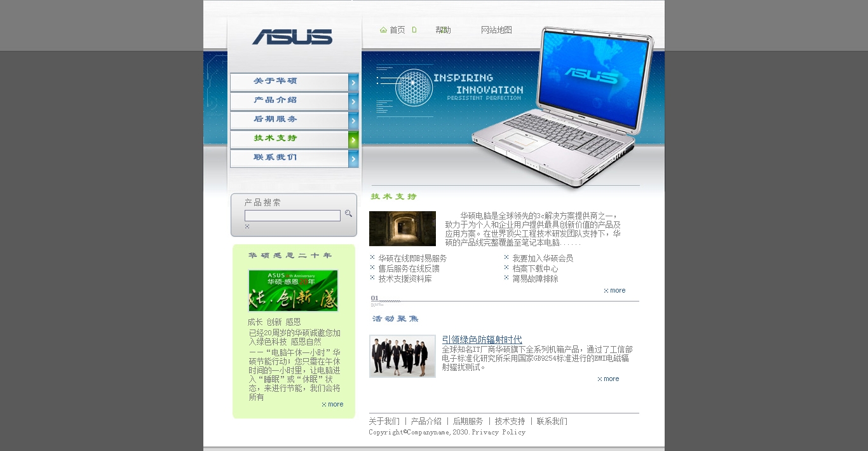Open the 引领绿色防辐射时代 article link
Screen dimensions: 868x451
point(482,340)
